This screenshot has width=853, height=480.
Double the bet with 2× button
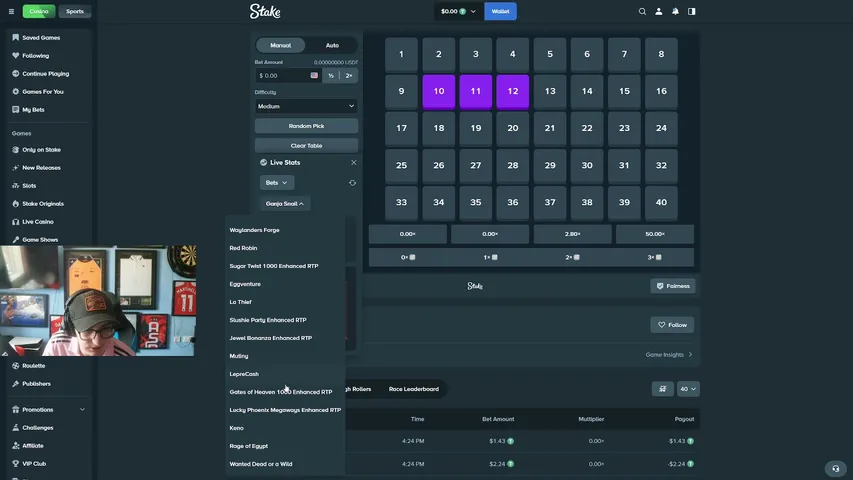pos(349,76)
